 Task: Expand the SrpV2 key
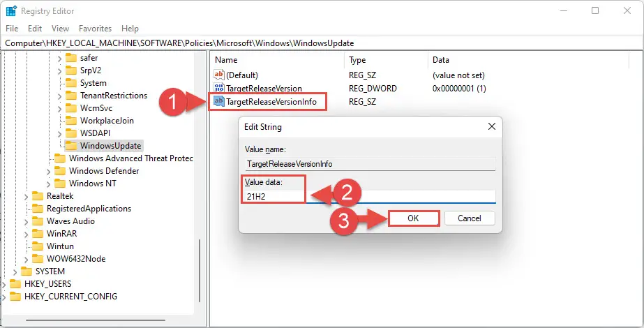click(x=59, y=70)
